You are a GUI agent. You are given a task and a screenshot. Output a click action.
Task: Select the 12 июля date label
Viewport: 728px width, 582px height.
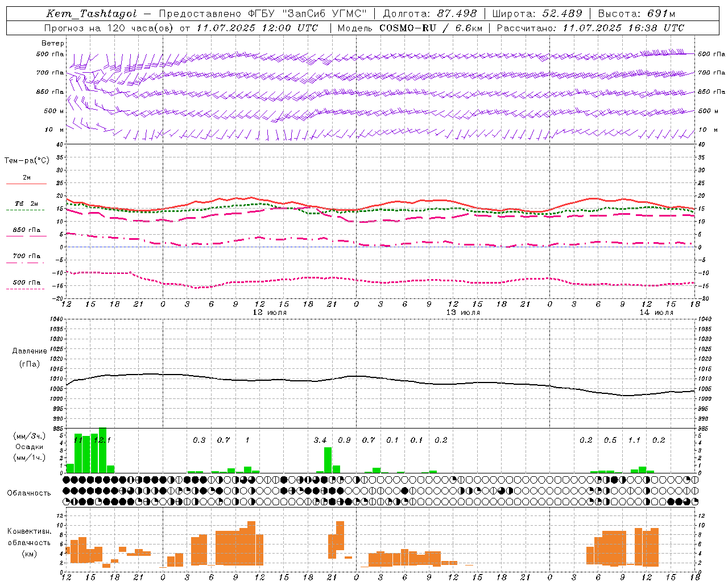pyautogui.click(x=270, y=313)
